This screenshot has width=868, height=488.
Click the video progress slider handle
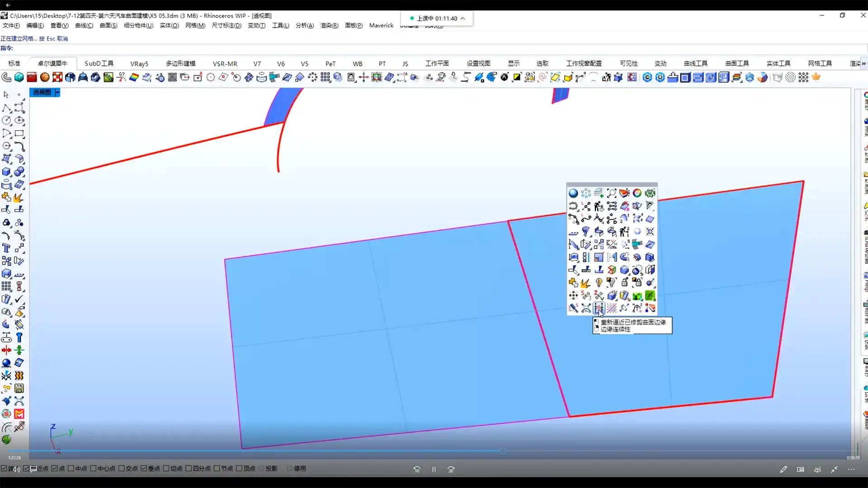[503, 451]
